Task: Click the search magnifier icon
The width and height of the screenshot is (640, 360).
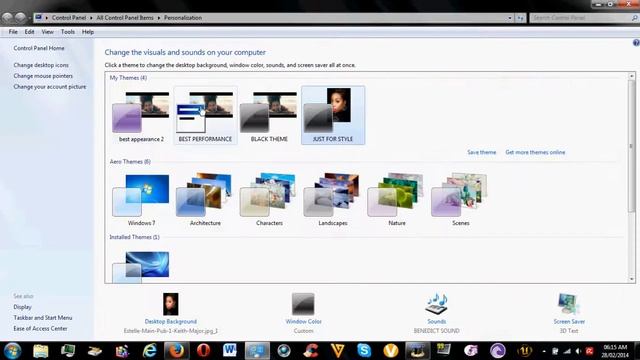Action: [x=634, y=18]
